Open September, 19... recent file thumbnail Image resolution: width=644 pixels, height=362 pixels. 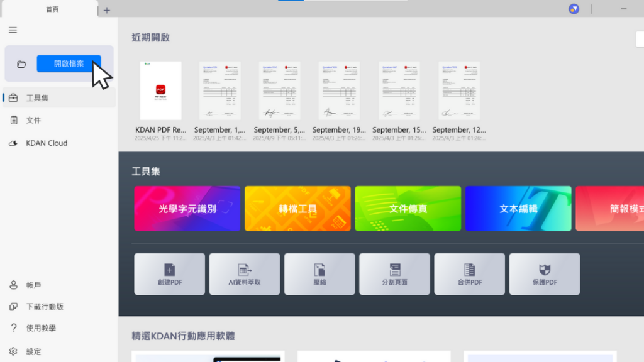coord(339,90)
